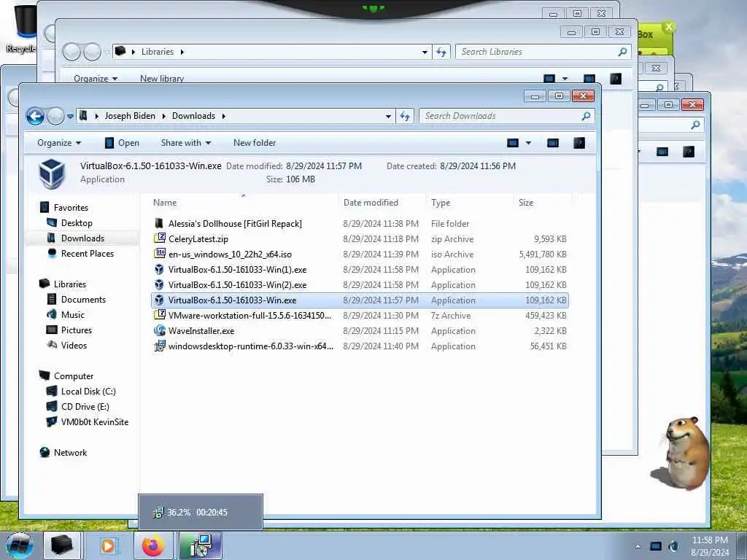Open the recent pages dropdown beside Forward arrow
The width and height of the screenshot is (747, 560).
[x=70, y=116]
